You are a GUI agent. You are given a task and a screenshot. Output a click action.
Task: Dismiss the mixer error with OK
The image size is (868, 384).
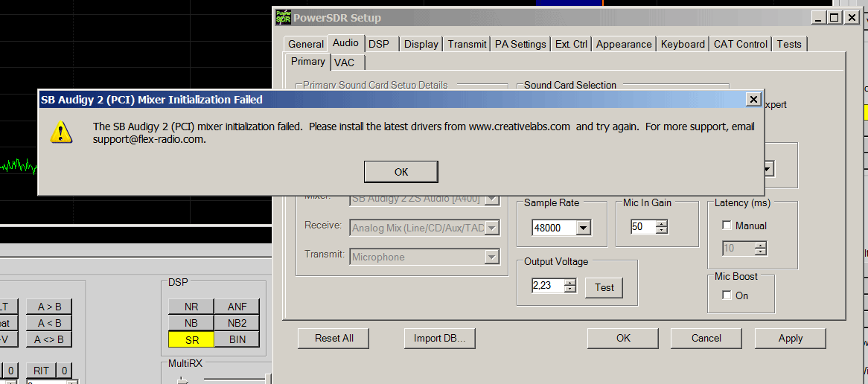point(401,172)
